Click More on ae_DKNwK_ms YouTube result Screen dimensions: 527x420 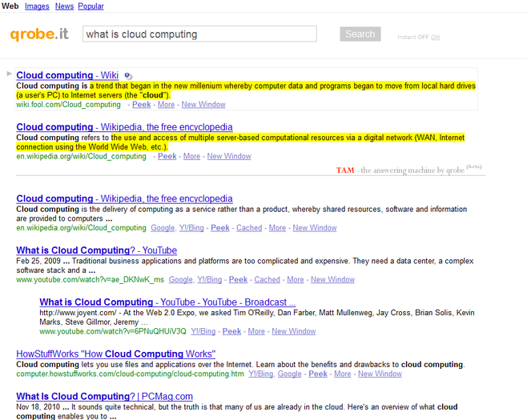coord(296,279)
